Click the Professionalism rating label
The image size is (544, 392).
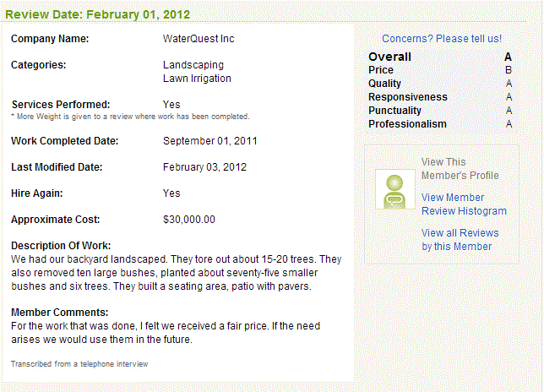(407, 124)
